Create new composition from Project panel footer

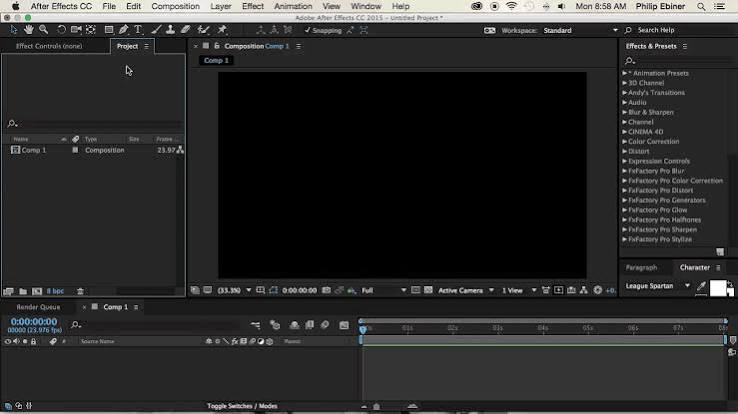click(x=37, y=291)
